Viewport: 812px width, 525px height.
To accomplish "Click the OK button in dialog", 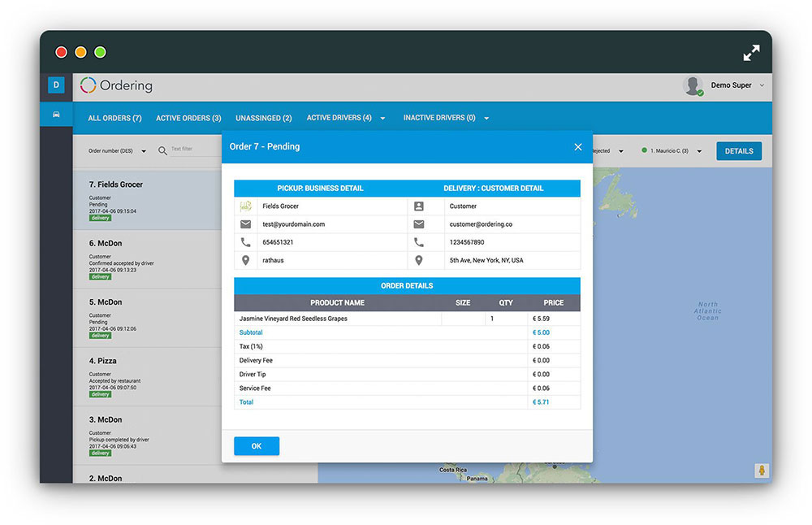I will [257, 445].
